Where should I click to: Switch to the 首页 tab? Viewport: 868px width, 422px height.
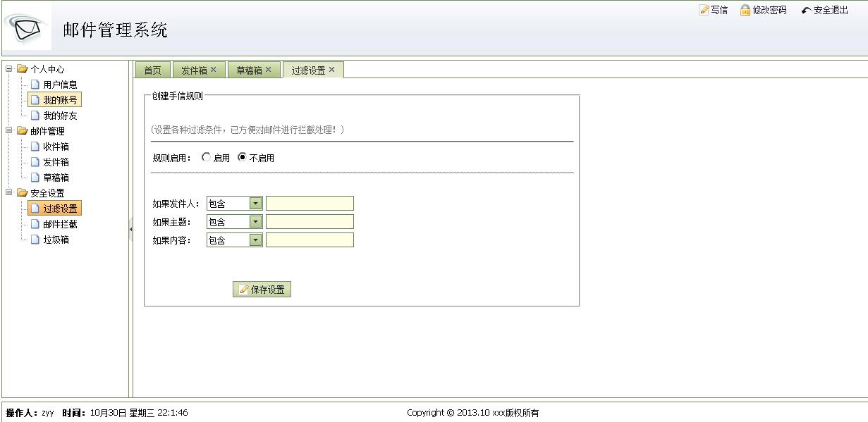(152, 69)
